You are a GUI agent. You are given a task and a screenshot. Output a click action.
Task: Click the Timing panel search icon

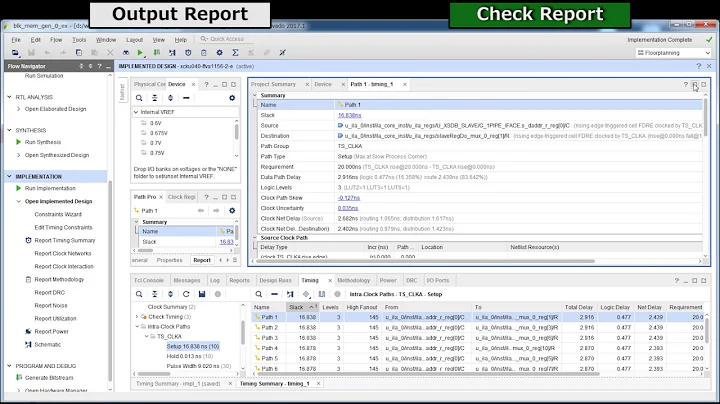click(x=139, y=294)
